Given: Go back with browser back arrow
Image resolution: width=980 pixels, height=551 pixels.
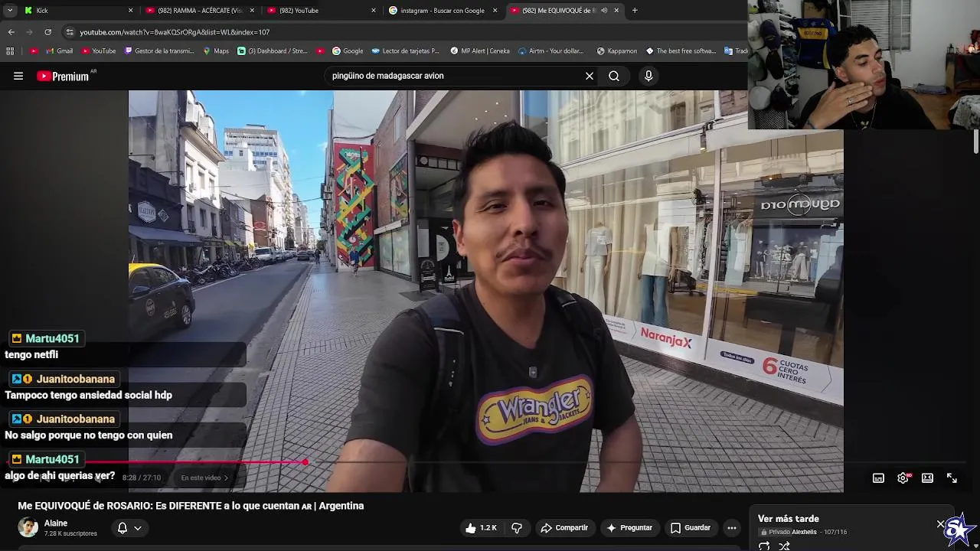Looking at the screenshot, I should coord(11,32).
